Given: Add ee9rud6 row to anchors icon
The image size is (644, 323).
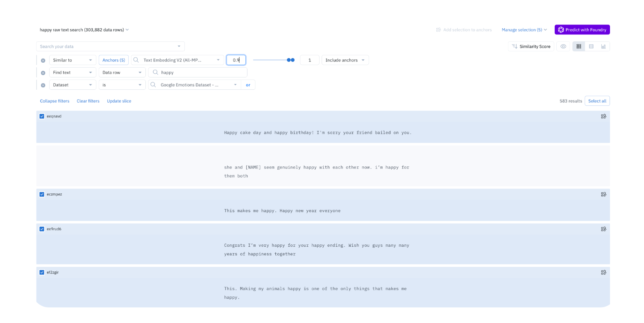Looking at the screenshot, I should [x=603, y=229].
